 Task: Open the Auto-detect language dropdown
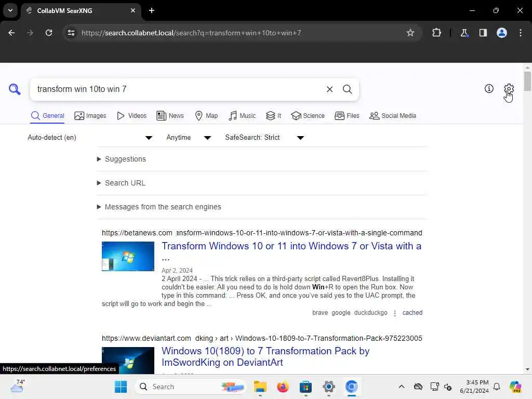pyautogui.click(x=90, y=137)
